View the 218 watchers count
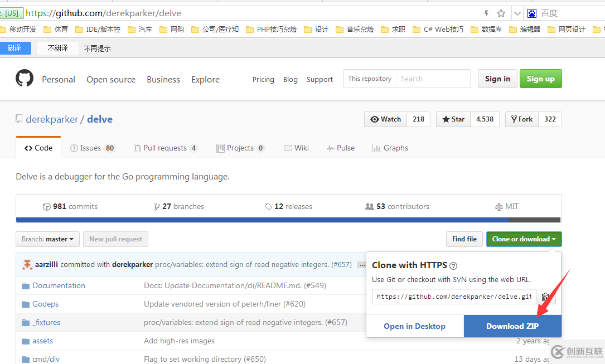This screenshot has height=364, width=605. tap(418, 119)
